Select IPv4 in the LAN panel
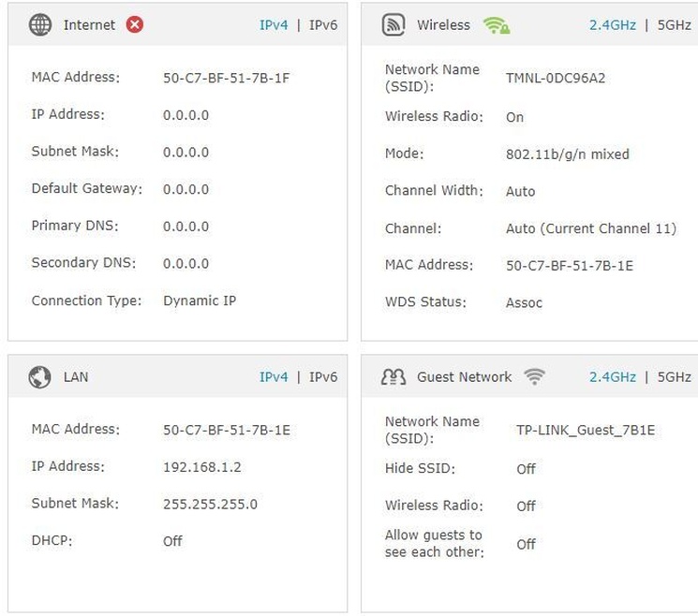This screenshot has height=616, width=698. tap(274, 377)
